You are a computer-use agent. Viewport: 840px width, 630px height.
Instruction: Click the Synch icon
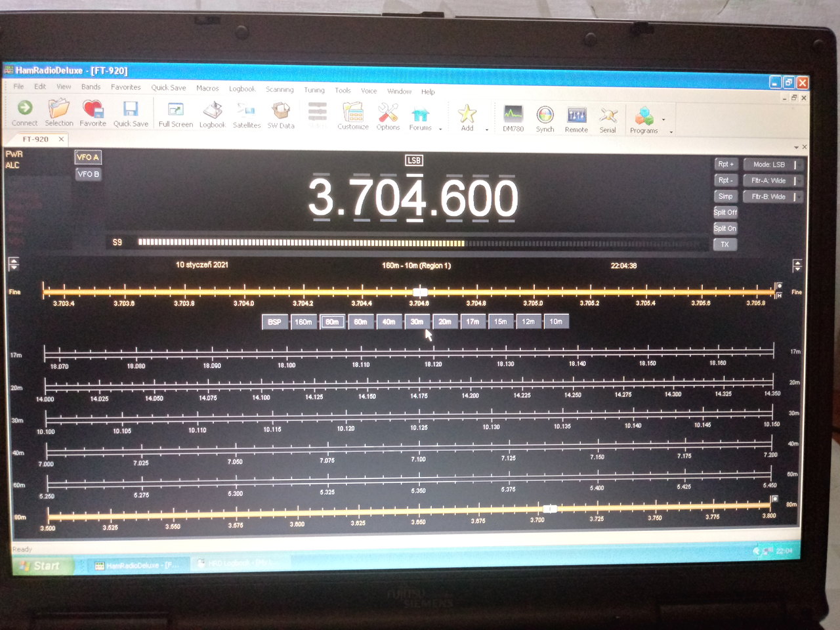coord(545,118)
